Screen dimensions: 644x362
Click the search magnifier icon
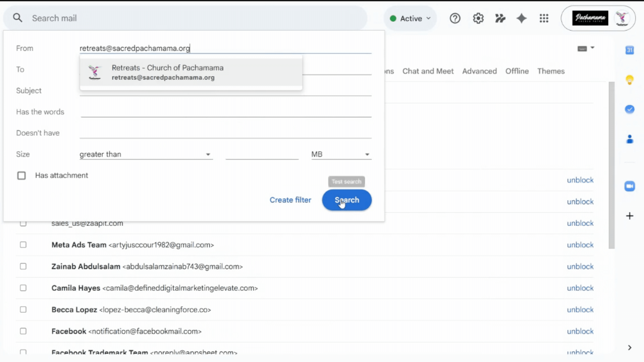(x=18, y=18)
